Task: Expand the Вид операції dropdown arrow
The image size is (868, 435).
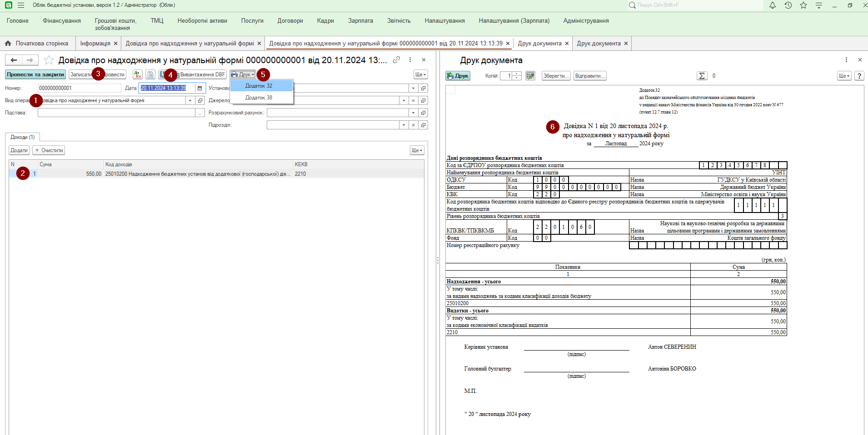Action: pos(190,100)
